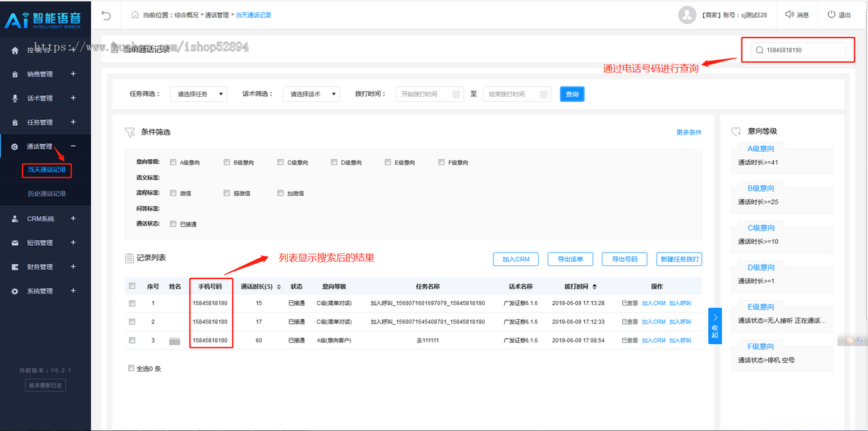The image size is (868, 431).
Task: Click the 记录列表 clipboard icon
Action: click(x=129, y=257)
